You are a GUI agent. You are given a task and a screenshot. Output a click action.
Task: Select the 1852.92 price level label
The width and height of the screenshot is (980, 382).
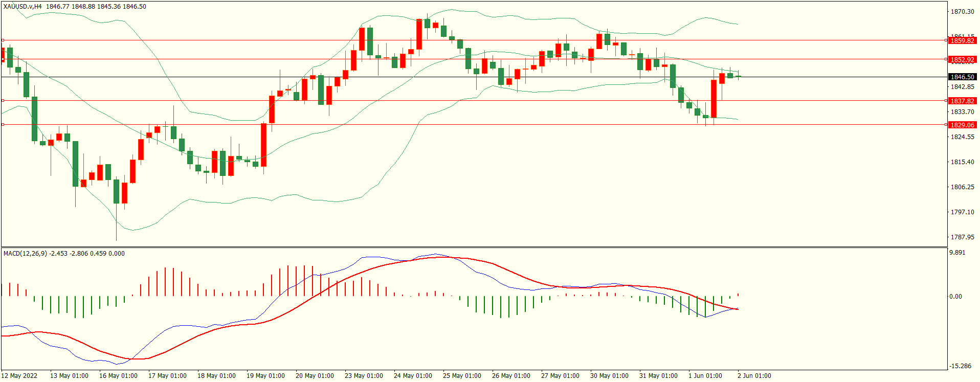pos(962,59)
